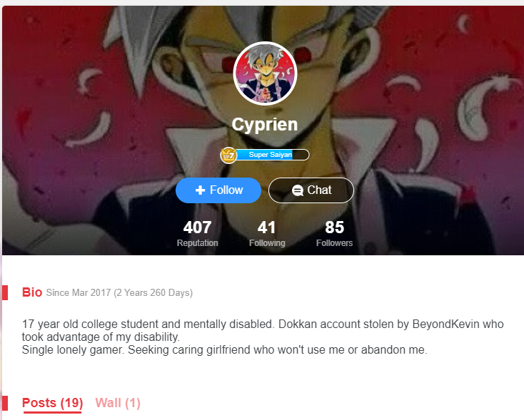The width and height of the screenshot is (524, 420).
Task: Click the Cyprien username heading
Action: (x=265, y=125)
